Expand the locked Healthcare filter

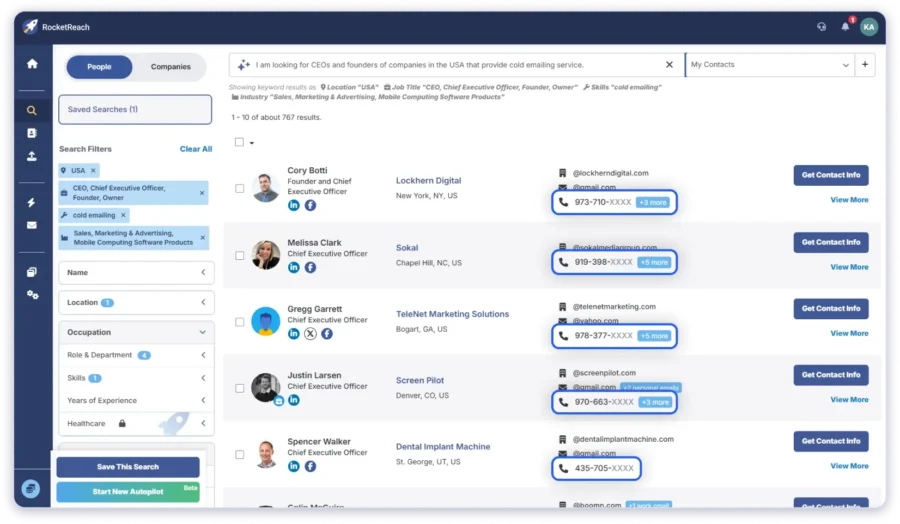(136, 424)
